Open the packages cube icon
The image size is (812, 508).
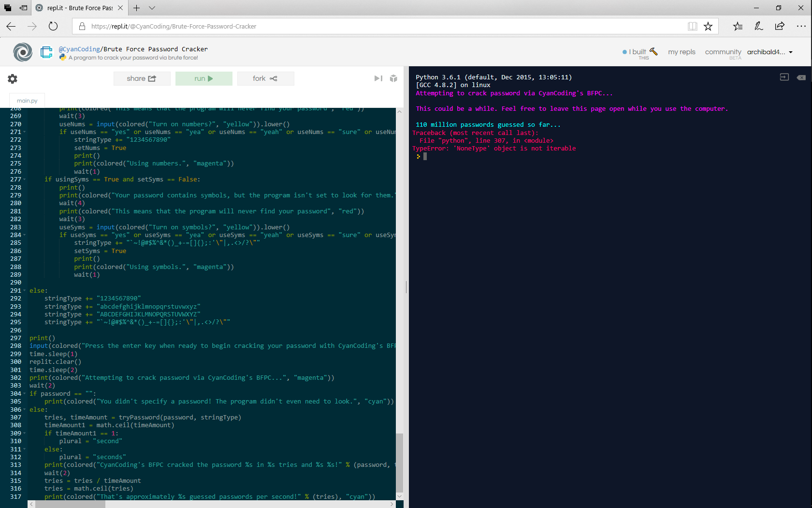(x=393, y=78)
